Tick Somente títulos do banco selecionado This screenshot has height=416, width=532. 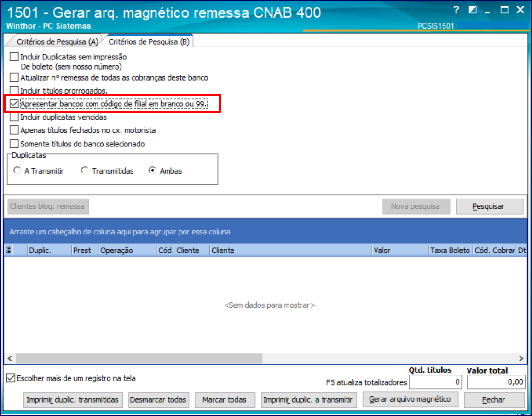tap(14, 144)
